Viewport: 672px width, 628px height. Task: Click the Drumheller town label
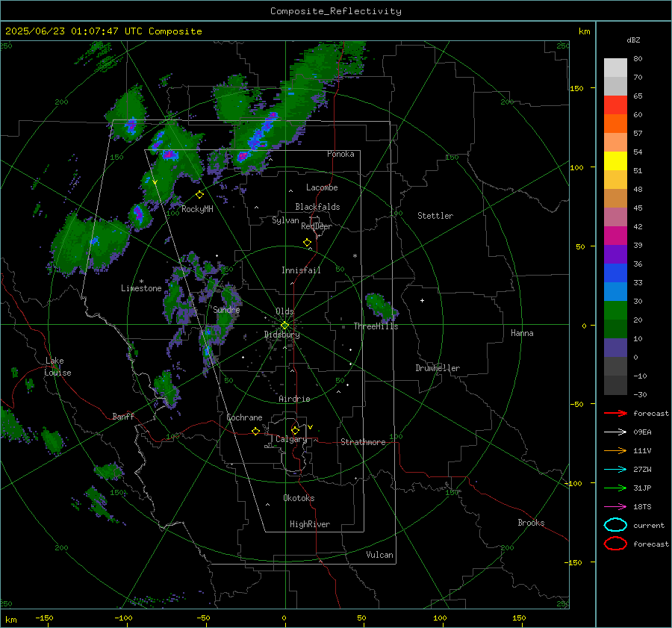pyautogui.click(x=438, y=368)
